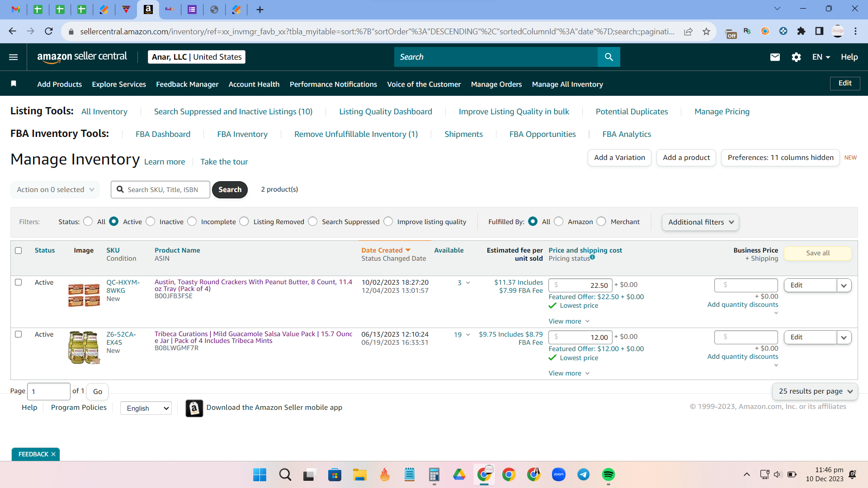Open Zoom from the taskbar
This screenshot has width=868, height=488.
pos(558,474)
